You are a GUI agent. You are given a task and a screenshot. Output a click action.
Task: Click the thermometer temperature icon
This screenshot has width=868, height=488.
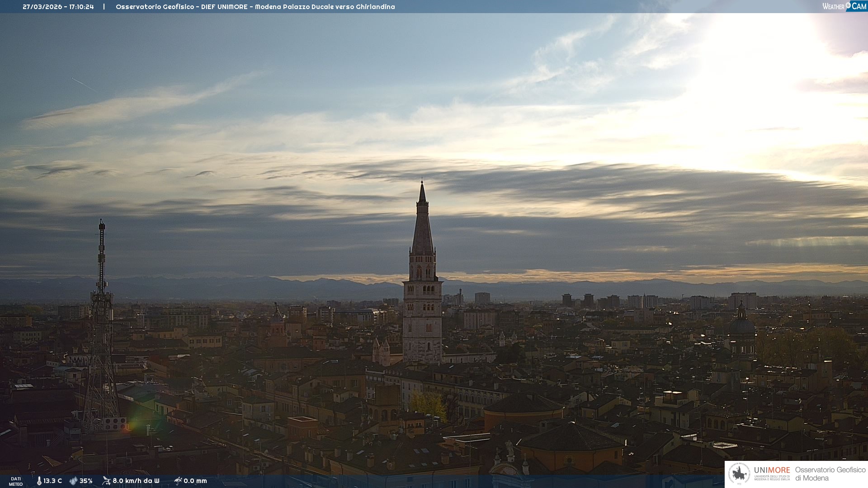coord(39,481)
